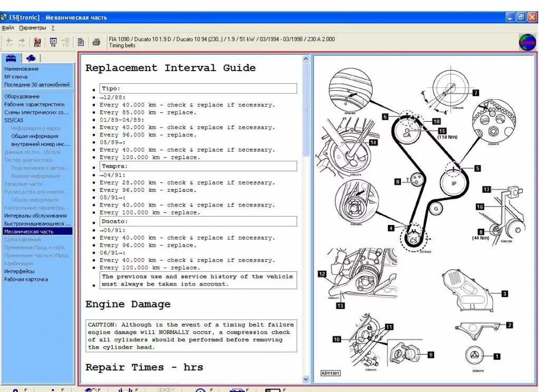Open Оборудование sidebar entry

(x=22, y=96)
